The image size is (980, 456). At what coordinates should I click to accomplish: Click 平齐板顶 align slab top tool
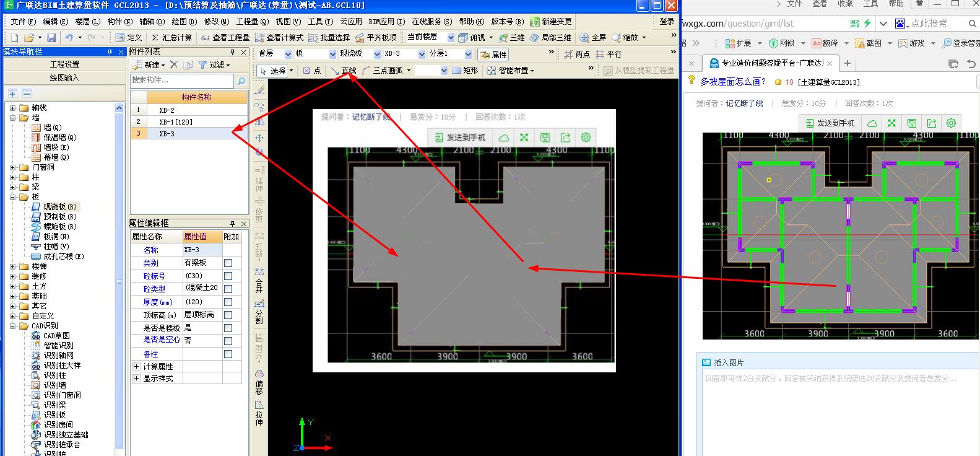pyautogui.click(x=376, y=38)
